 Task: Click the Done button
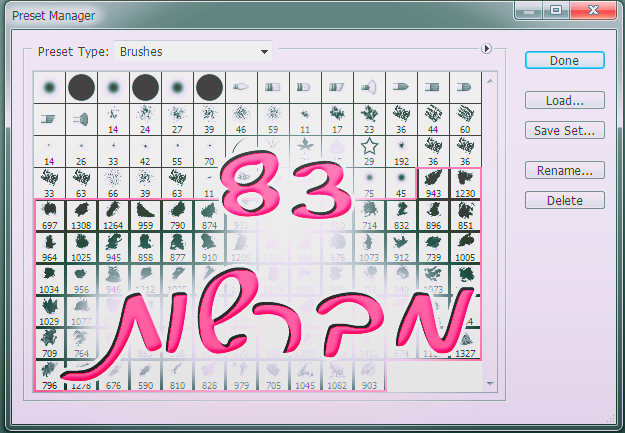564,60
